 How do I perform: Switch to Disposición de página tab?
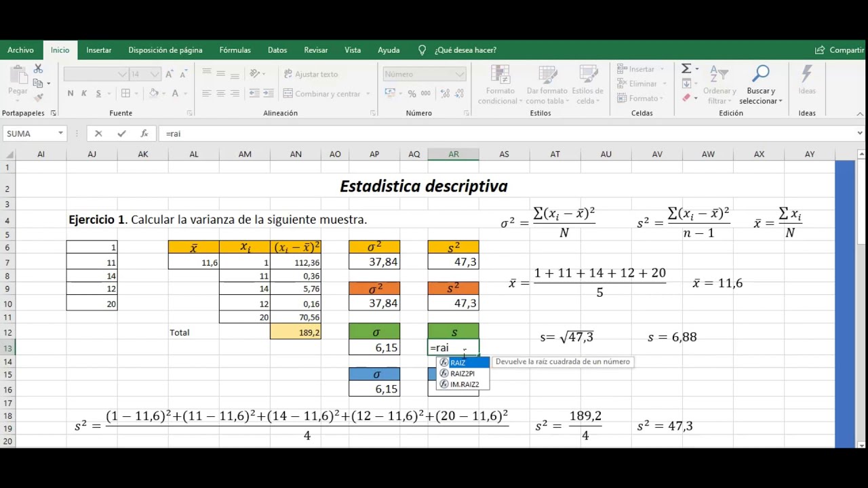pos(165,50)
